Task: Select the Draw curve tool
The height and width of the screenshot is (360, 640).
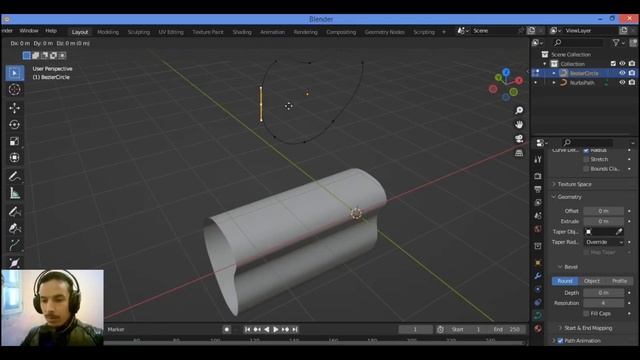Action: [x=15, y=211]
